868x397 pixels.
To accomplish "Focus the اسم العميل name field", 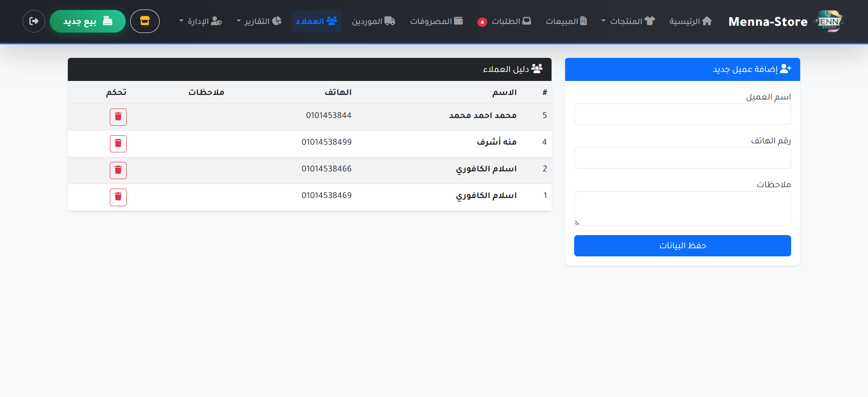I will click(682, 114).
